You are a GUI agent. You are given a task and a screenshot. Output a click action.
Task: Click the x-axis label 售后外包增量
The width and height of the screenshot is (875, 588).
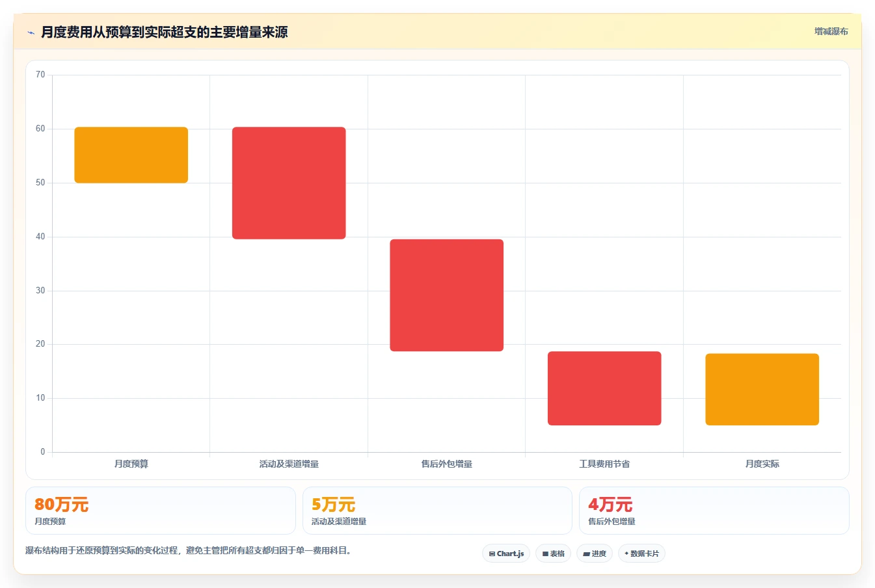tap(447, 464)
